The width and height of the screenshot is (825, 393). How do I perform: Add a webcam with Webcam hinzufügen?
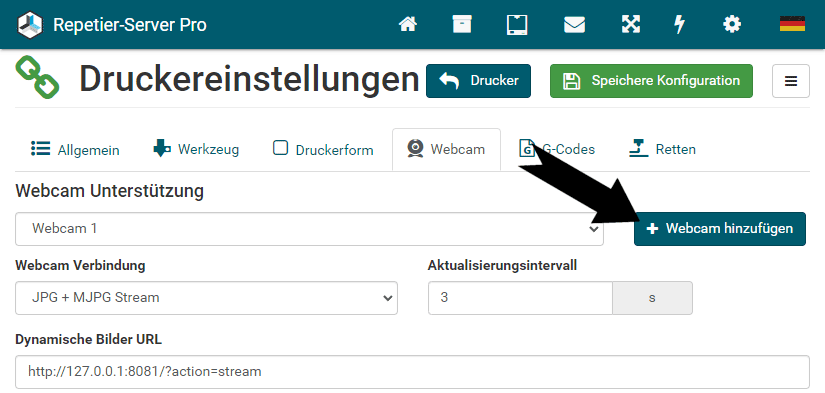point(720,229)
